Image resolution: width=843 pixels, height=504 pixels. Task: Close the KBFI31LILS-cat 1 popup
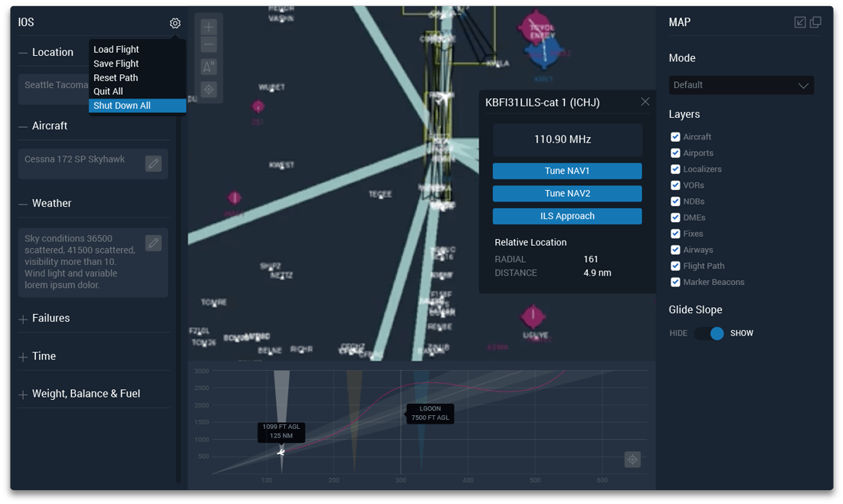[x=645, y=102]
